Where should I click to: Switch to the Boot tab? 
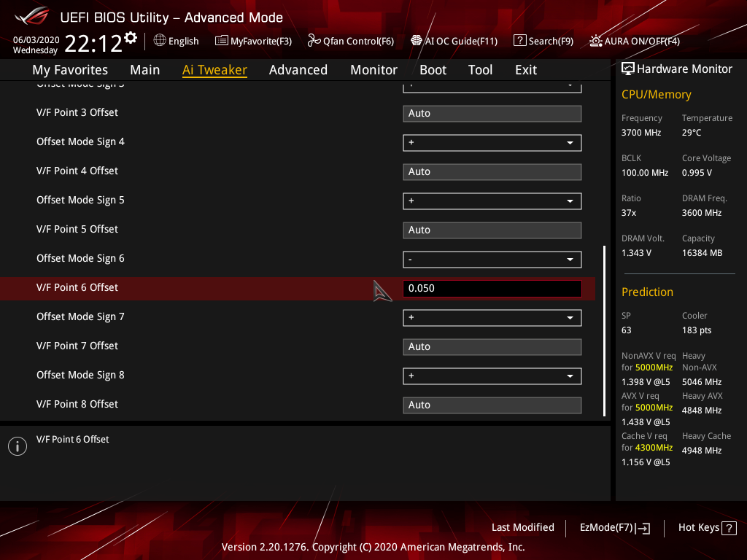click(x=433, y=69)
